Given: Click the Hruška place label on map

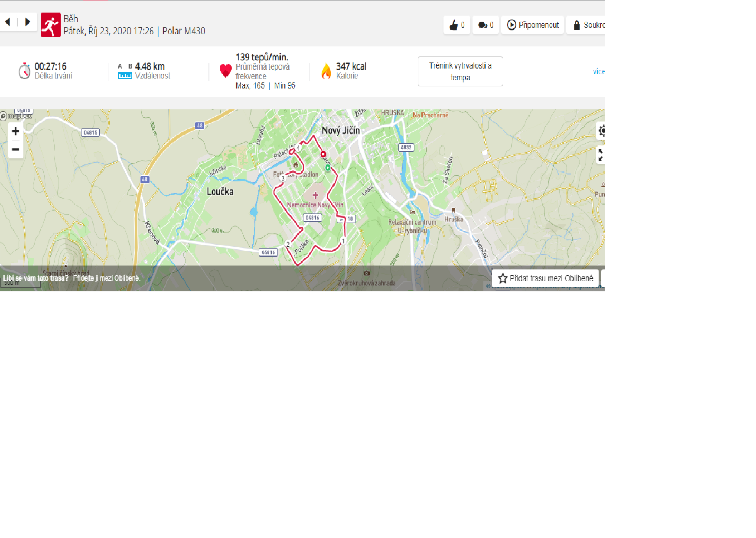Looking at the screenshot, I should tap(454, 219).
